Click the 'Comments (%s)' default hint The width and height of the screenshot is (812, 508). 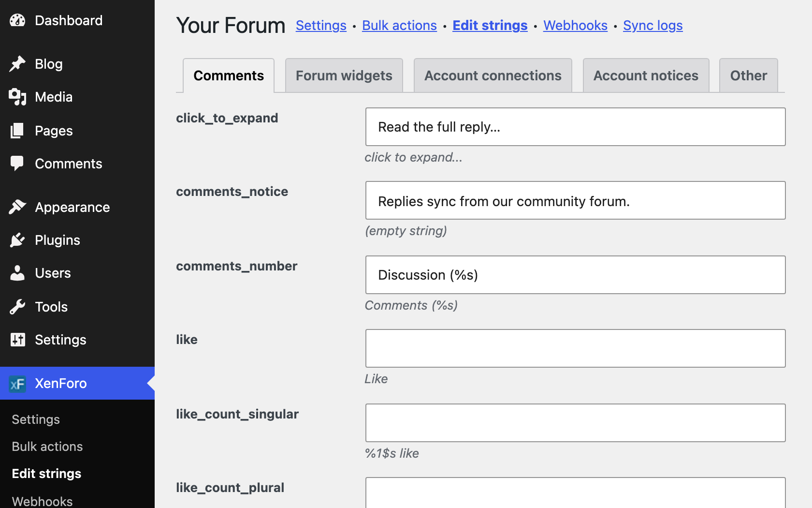(411, 305)
